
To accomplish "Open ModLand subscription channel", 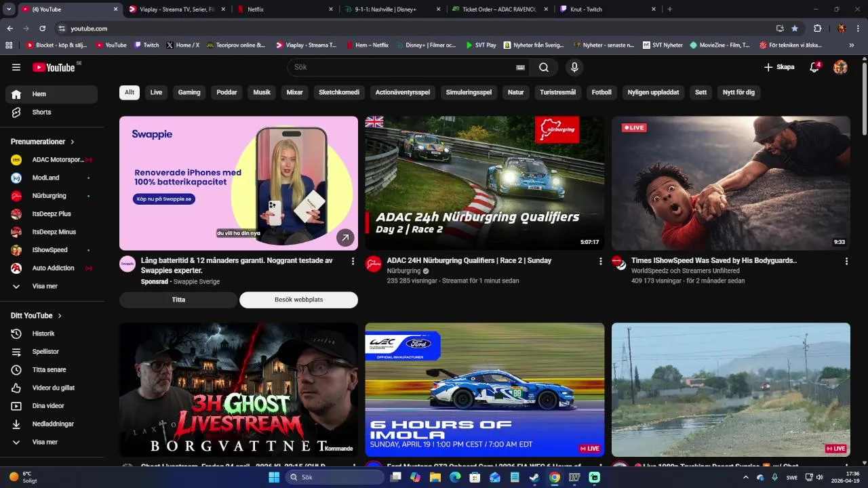I will 52,178.
